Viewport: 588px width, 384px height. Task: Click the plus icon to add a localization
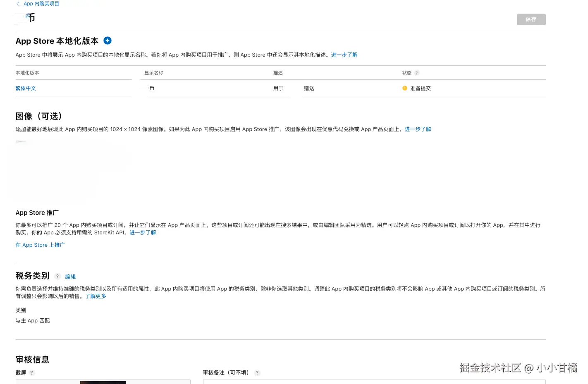pos(108,41)
